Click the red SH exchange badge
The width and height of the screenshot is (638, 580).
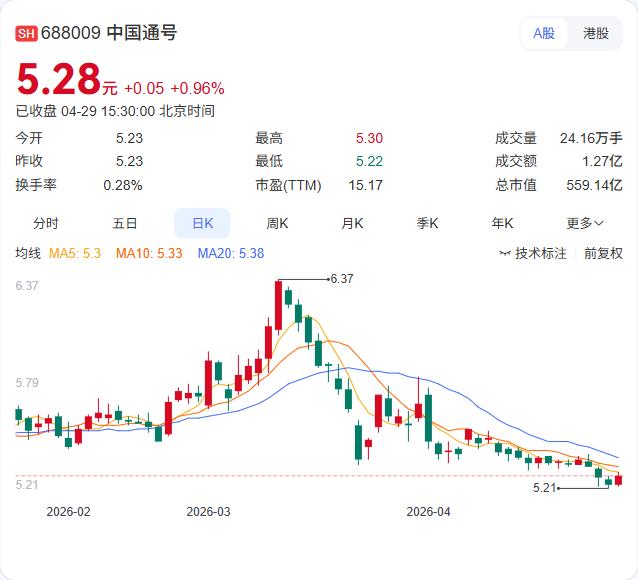coord(26,33)
